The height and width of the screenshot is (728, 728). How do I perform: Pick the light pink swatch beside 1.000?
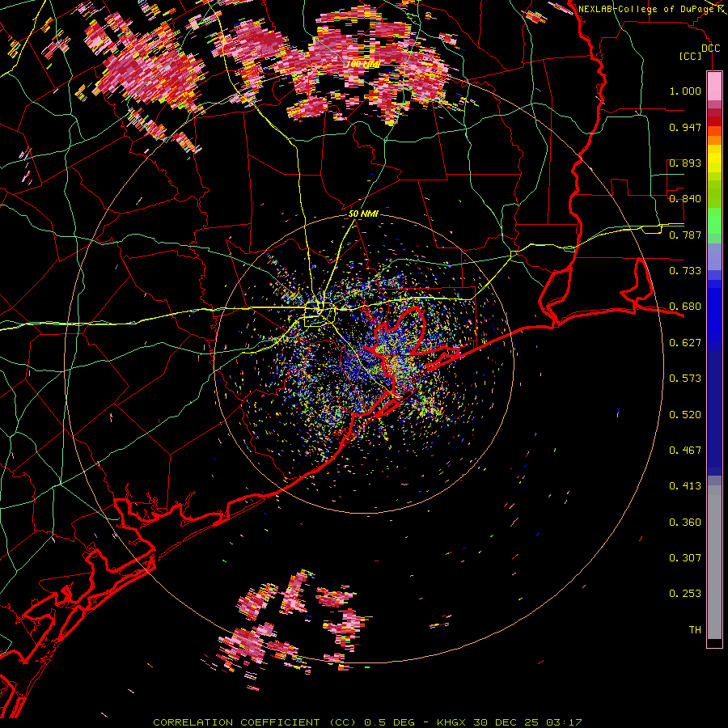pyautogui.click(x=714, y=87)
